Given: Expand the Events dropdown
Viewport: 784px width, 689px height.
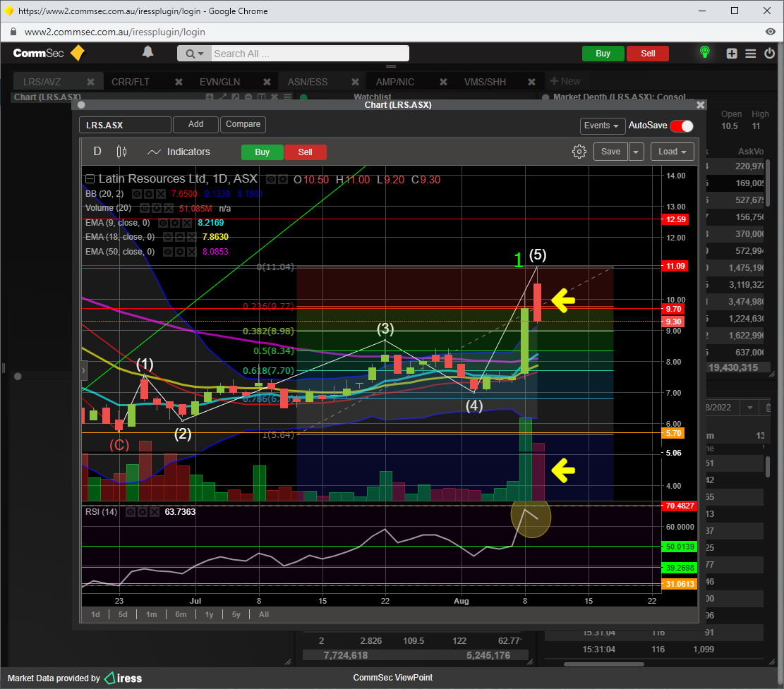Looking at the screenshot, I should [603, 126].
